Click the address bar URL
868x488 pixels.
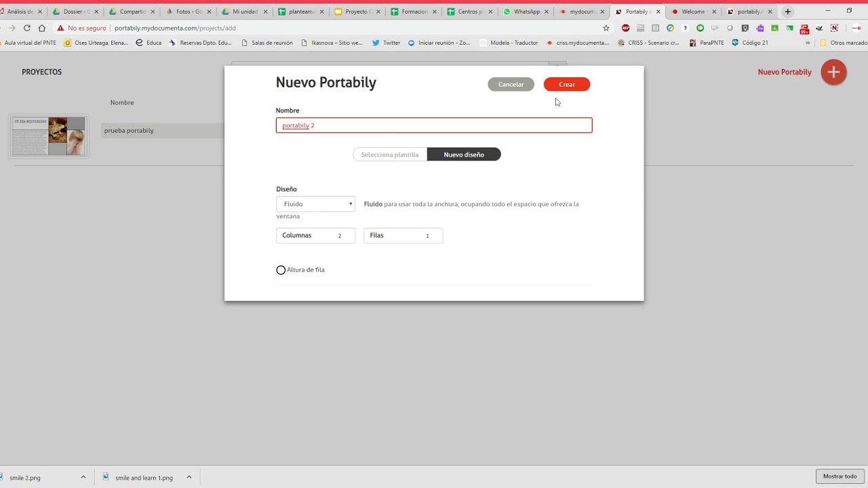(x=175, y=28)
